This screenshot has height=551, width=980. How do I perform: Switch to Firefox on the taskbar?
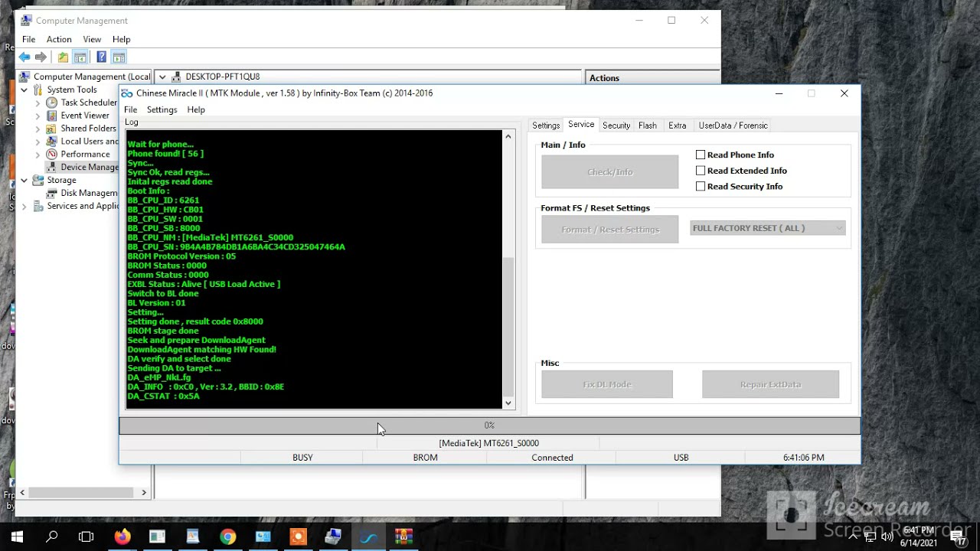pos(122,536)
